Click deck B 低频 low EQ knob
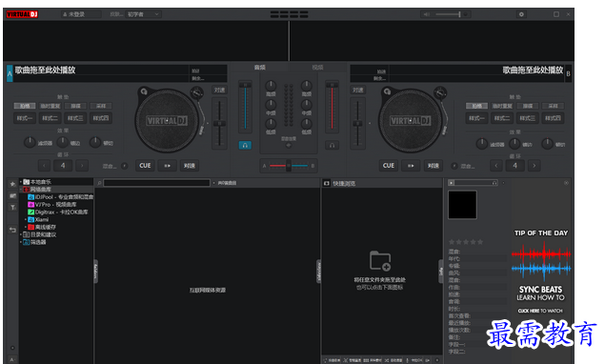Viewport: 605px width, 364px height. click(x=307, y=123)
